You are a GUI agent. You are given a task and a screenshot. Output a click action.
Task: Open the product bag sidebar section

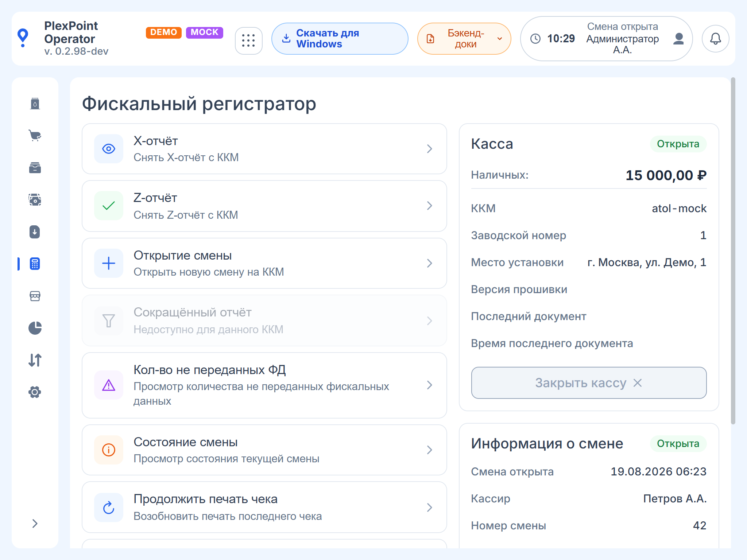click(35, 104)
